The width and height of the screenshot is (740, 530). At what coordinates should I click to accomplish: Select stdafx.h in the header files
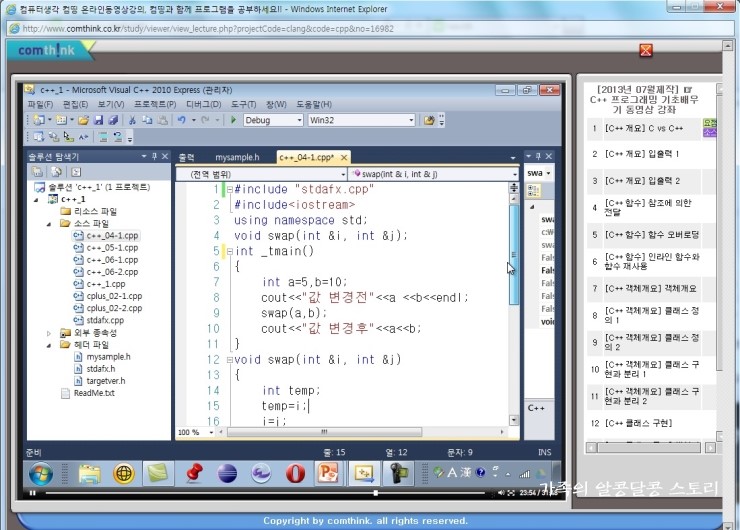[x=101, y=369]
